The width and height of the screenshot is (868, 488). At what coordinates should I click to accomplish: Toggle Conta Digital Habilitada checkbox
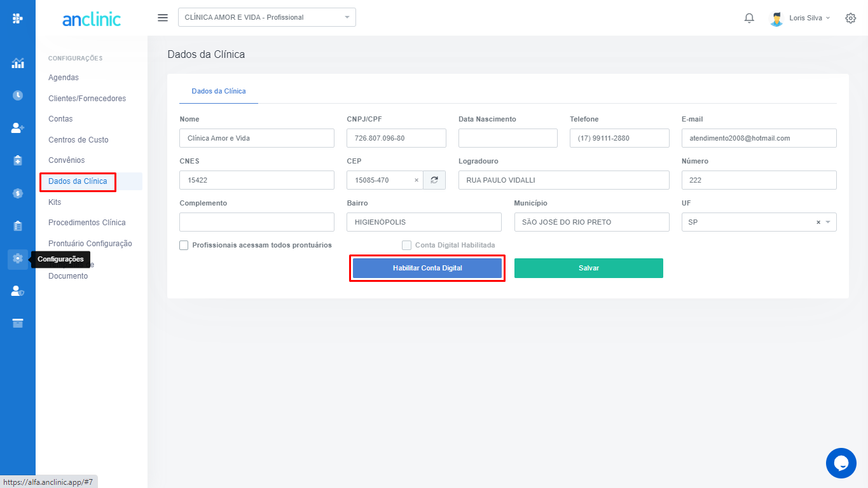point(406,245)
